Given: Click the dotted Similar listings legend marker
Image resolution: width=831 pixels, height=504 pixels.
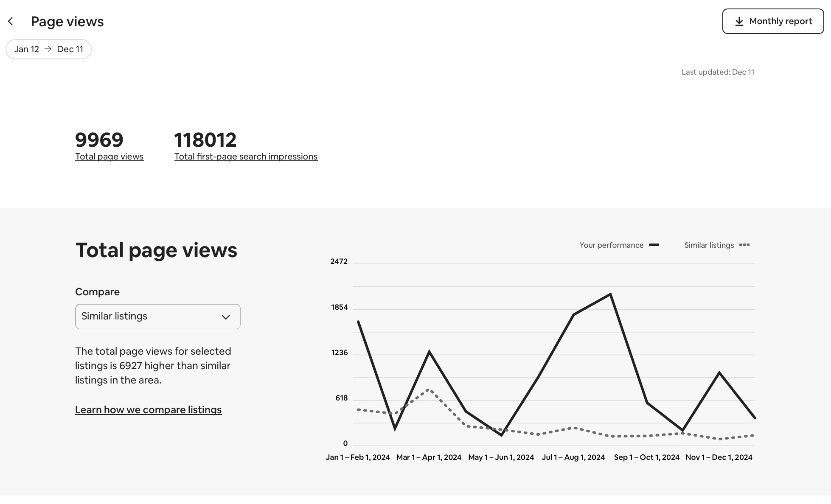Looking at the screenshot, I should 744,245.
